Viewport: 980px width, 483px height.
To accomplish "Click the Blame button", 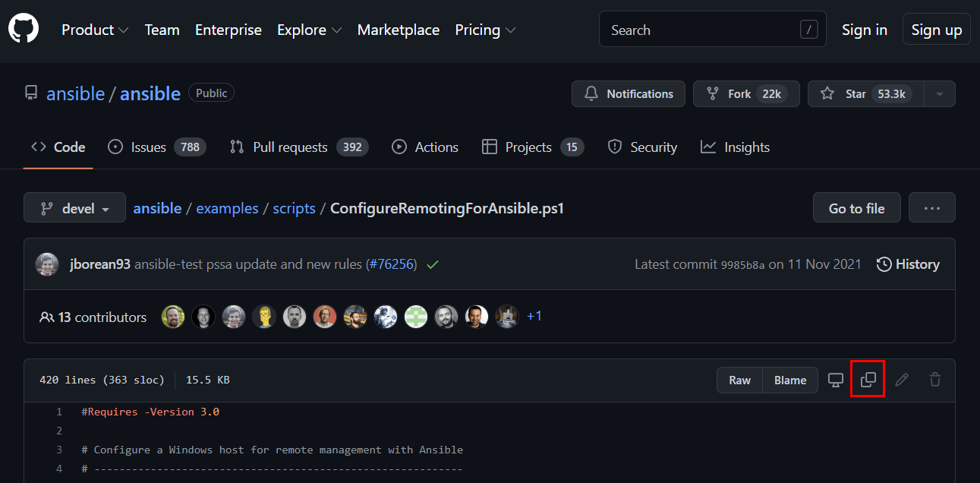I will [x=790, y=380].
